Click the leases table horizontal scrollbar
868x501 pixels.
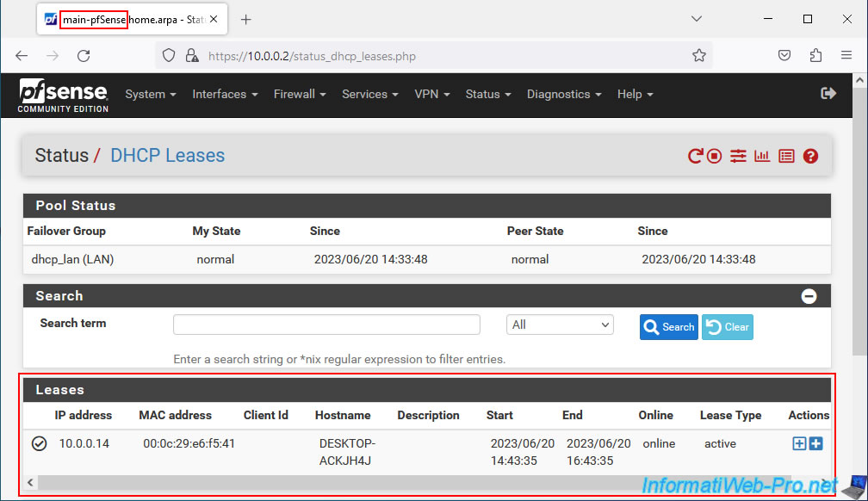414,483
